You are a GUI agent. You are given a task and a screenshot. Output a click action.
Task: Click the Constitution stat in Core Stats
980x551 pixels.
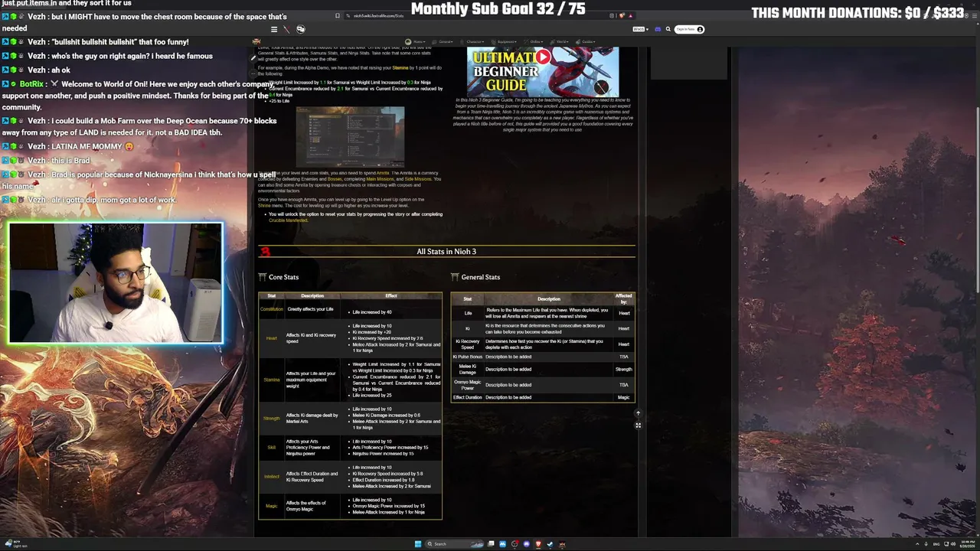coord(271,309)
